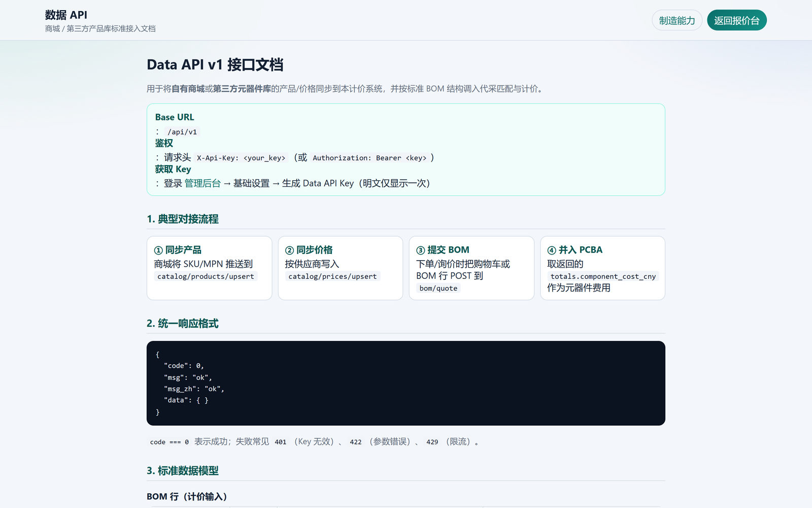The height and width of the screenshot is (508, 812).
Task: Open the 返回报价台 button
Action: click(737, 20)
